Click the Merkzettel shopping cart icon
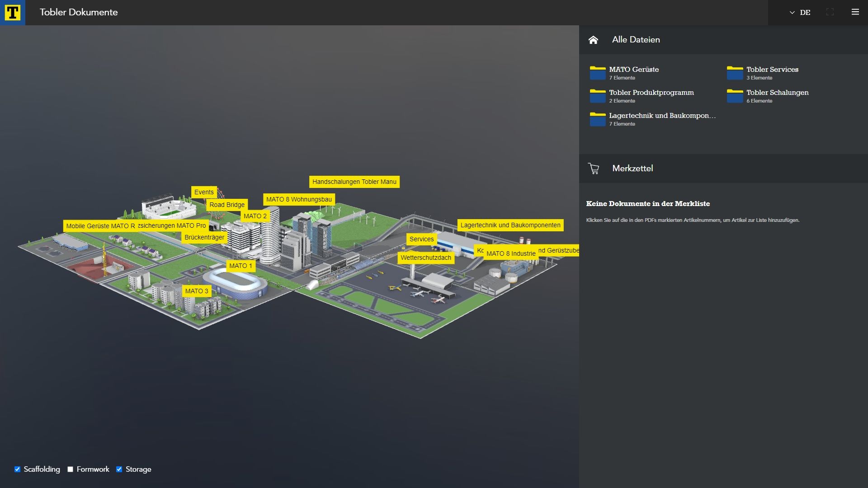The width and height of the screenshot is (868, 488). click(594, 169)
